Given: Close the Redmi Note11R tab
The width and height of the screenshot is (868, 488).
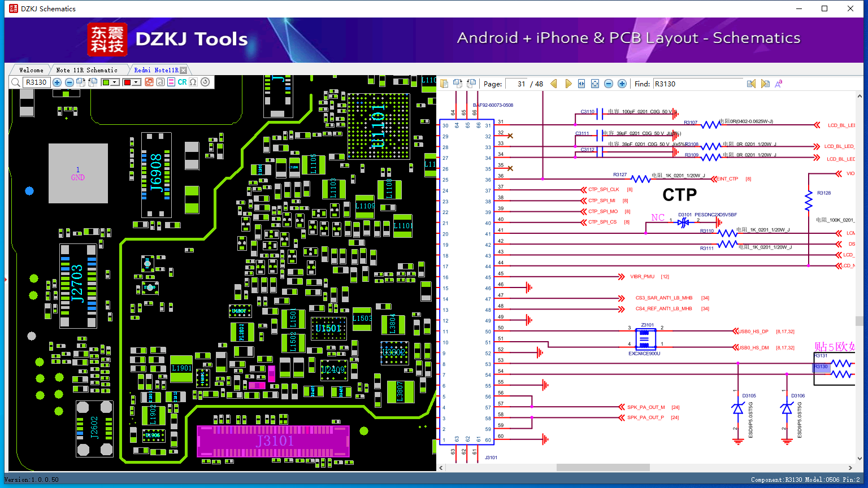Looking at the screenshot, I should [183, 71].
